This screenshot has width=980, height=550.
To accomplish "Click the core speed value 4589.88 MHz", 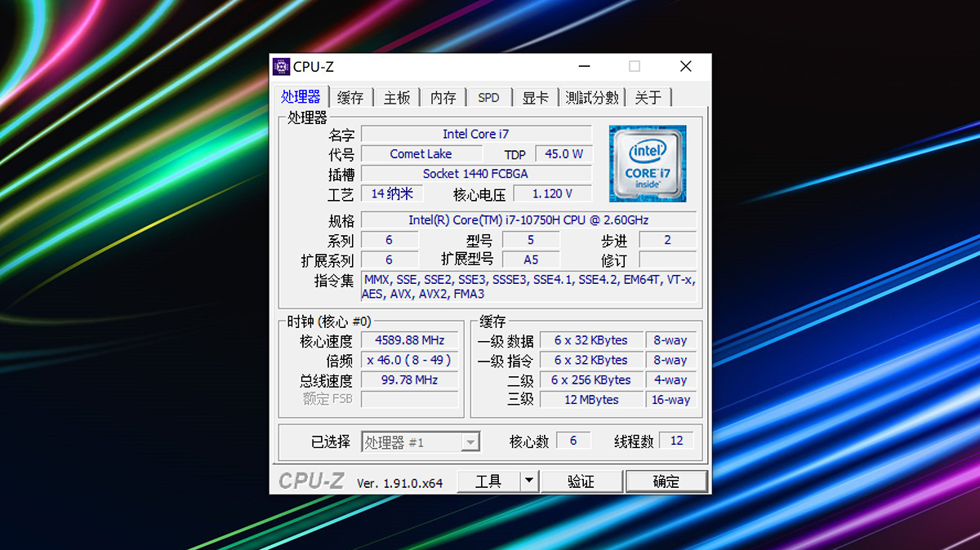I will [410, 340].
